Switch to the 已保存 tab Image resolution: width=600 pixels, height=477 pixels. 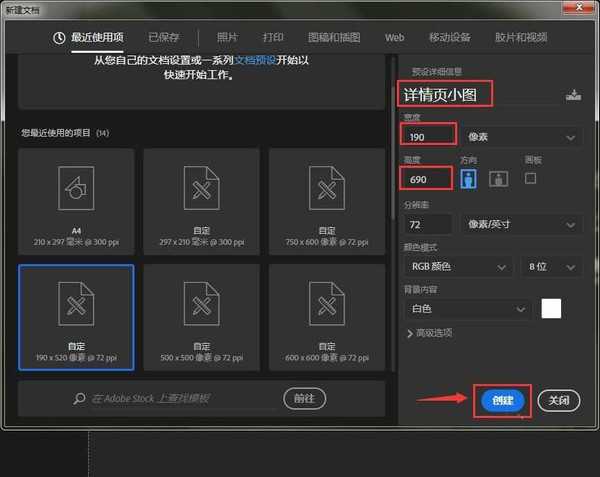coord(166,37)
